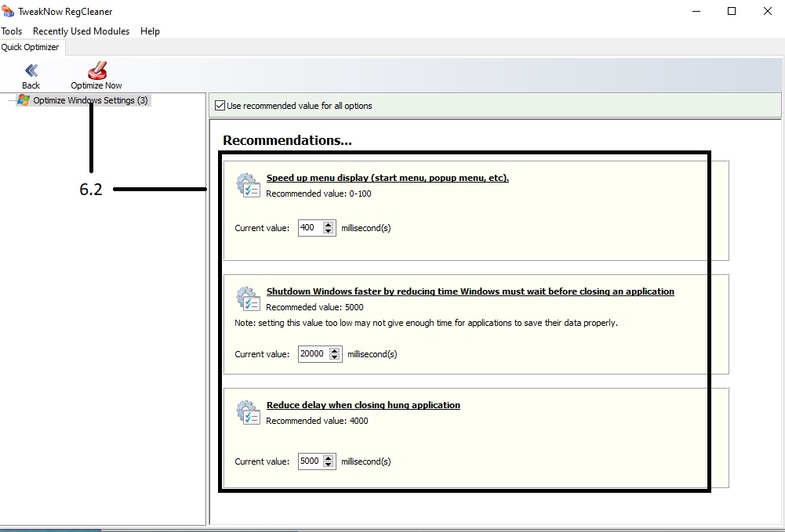Click the TweakNow RegCleaner title bar app icon
785x532 pixels.
[8, 11]
